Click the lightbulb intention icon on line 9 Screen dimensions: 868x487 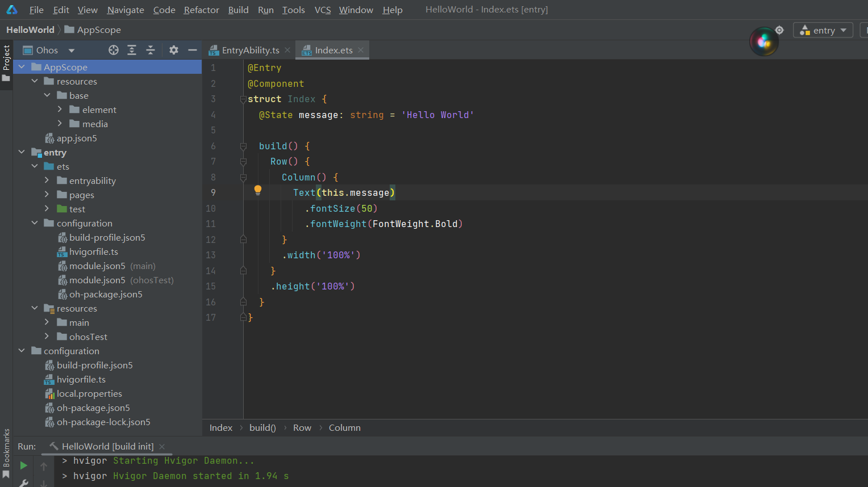(x=258, y=190)
